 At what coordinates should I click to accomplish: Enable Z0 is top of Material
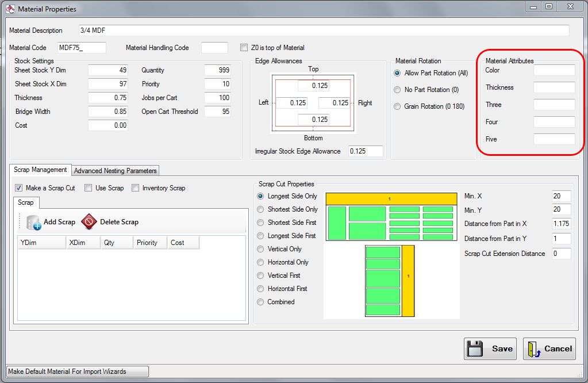coord(244,48)
